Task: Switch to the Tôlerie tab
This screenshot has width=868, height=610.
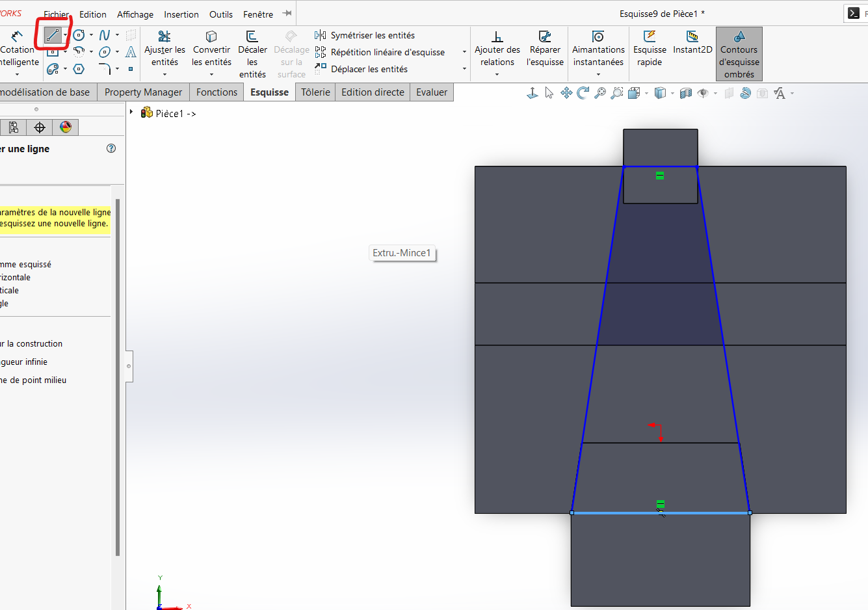Action: pos(315,92)
